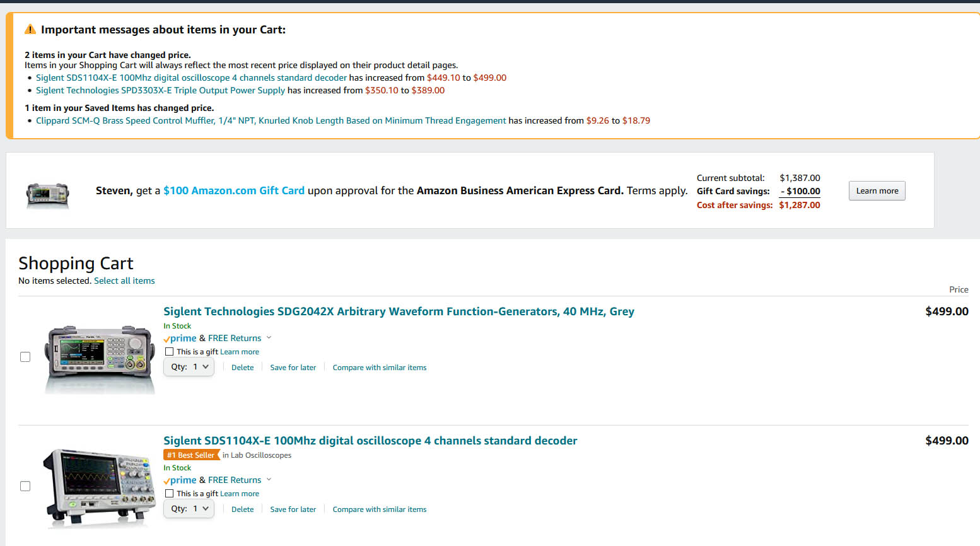Click the warning triangle icon in cart messages
Image resolution: width=980 pixels, height=546 pixels.
(x=30, y=29)
